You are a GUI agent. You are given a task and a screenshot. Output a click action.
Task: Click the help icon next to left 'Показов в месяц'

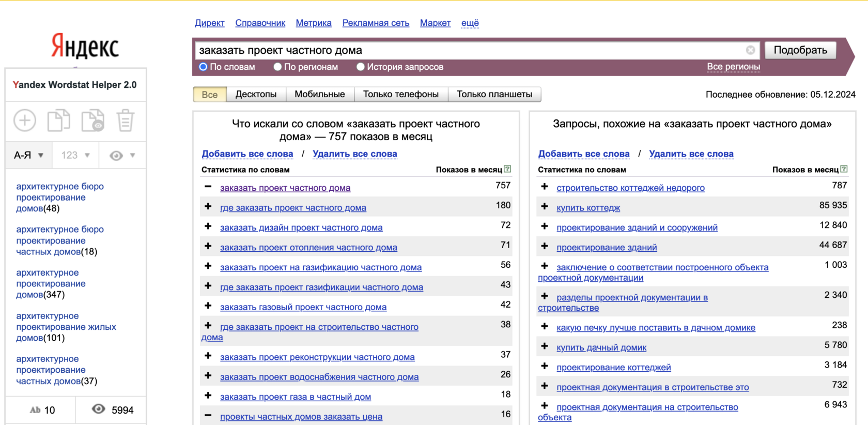tap(507, 169)
